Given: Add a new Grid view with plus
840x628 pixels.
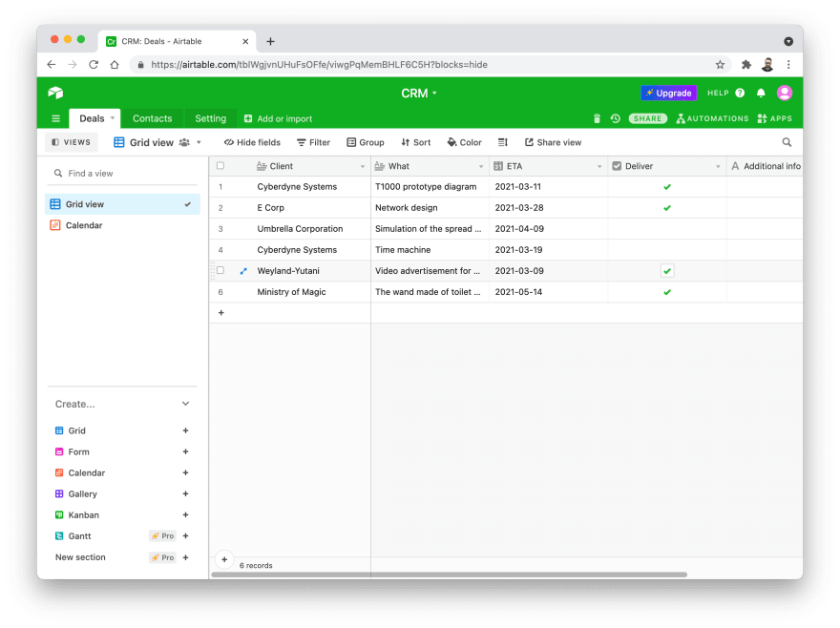Looking at the screenshot, I should coord(185,430).
